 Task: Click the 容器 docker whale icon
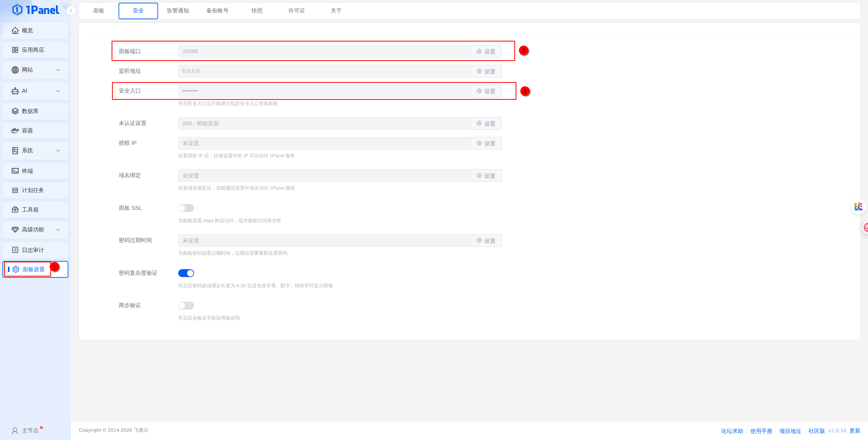tap(15, 131)
